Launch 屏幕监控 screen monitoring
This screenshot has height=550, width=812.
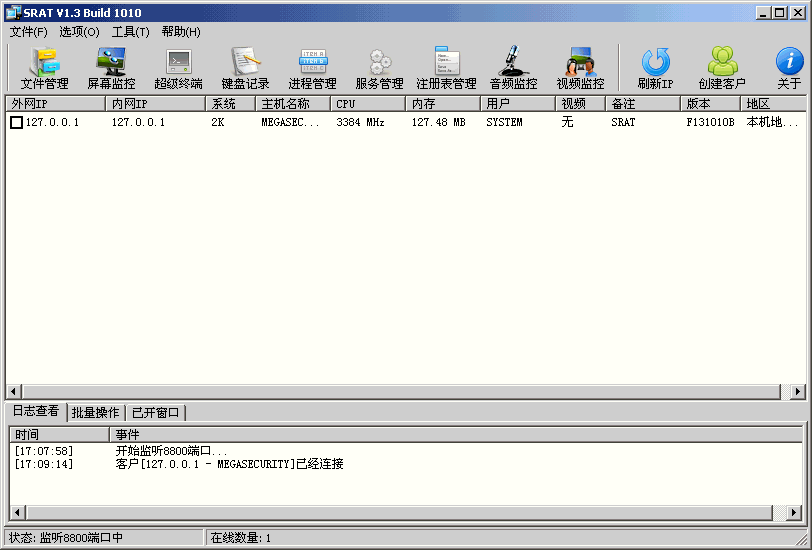coord(111,68)
